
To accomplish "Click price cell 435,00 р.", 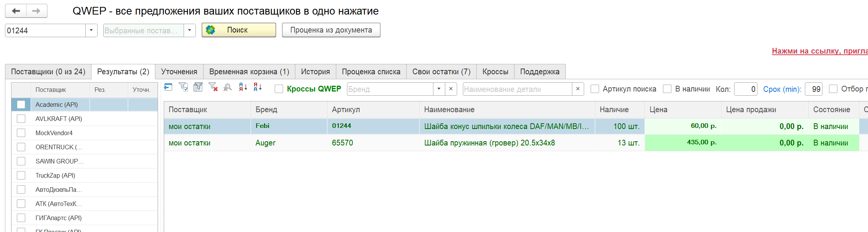I will click(683, 142).
